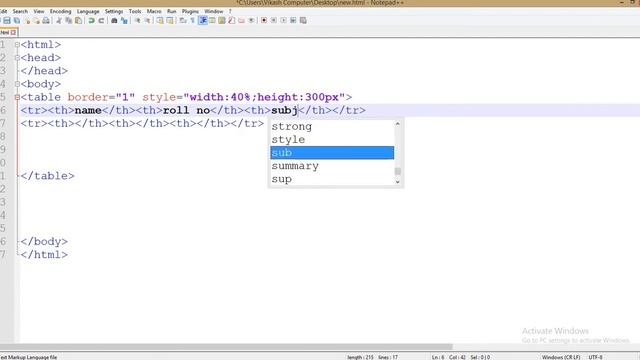
Task: Collapse the <head> fold marker
Action: coord(17,58)
